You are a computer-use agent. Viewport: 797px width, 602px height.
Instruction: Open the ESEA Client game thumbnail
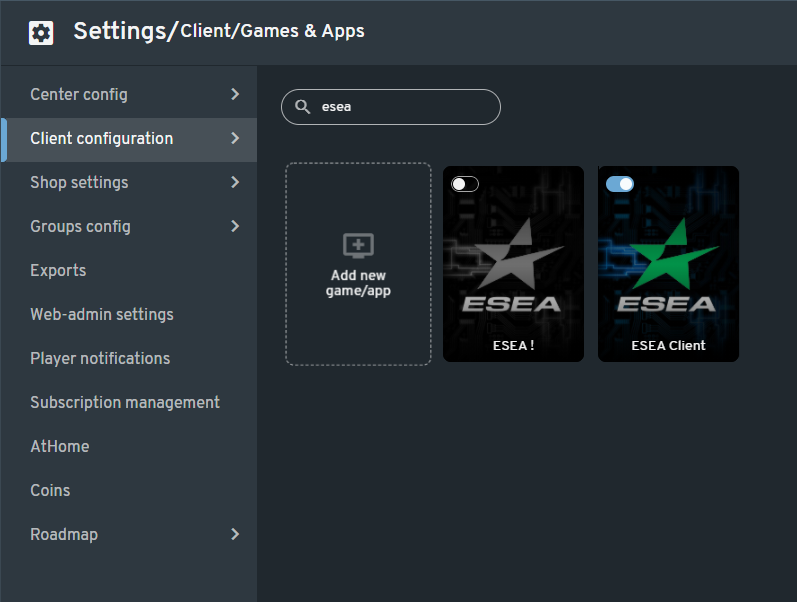pyautogui.click(x=668, y=264)
